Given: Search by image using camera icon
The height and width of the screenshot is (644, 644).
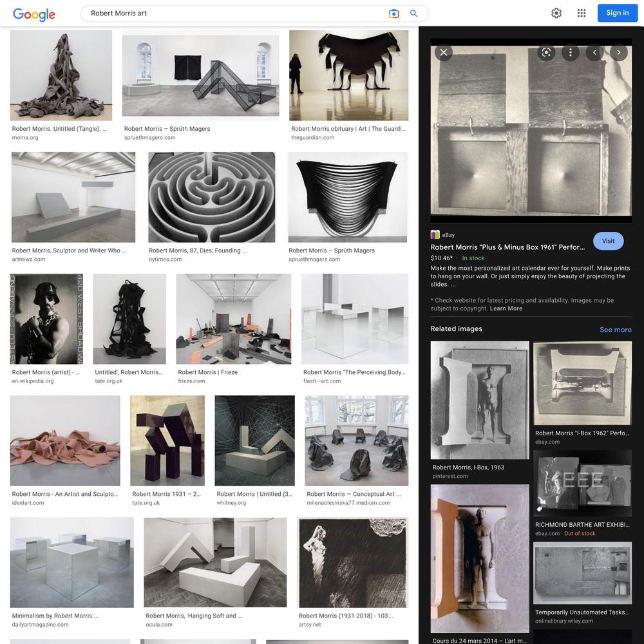Looking at the screenshot, I should [x=393, y=14].
